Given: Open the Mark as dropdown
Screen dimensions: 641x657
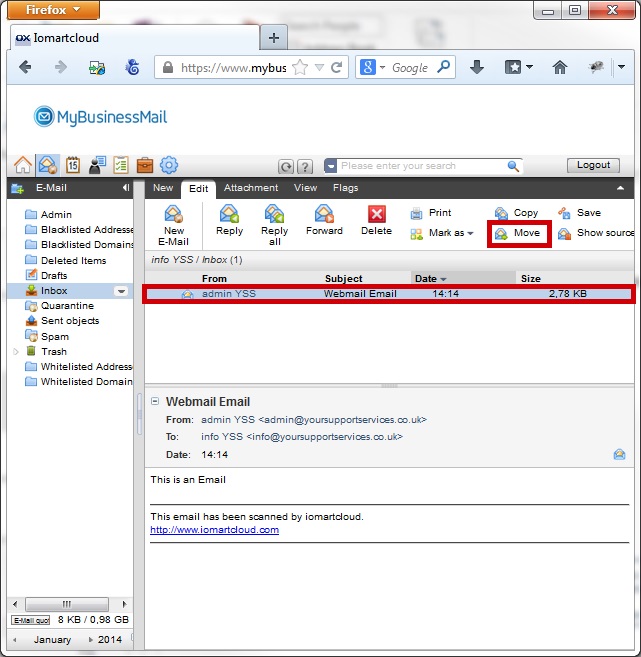Looking at the screenshot, I should click(x=442, y=233).
